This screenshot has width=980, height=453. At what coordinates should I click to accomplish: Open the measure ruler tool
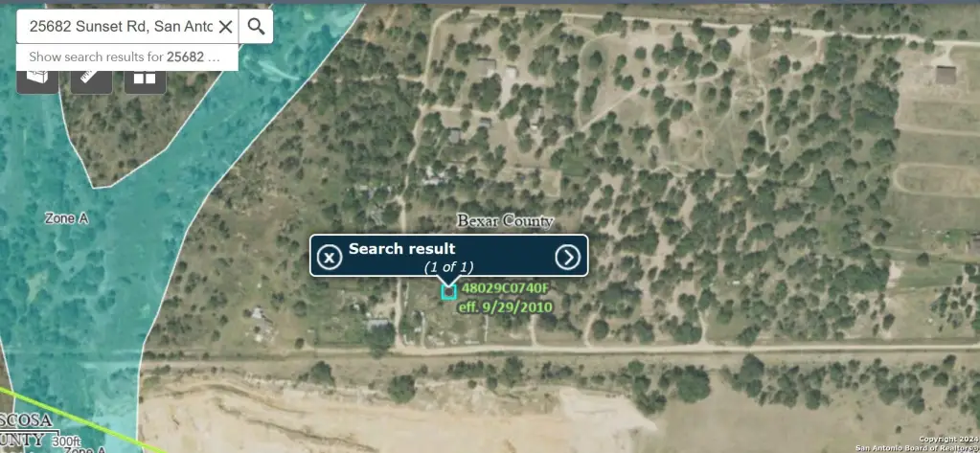[91, 78]
